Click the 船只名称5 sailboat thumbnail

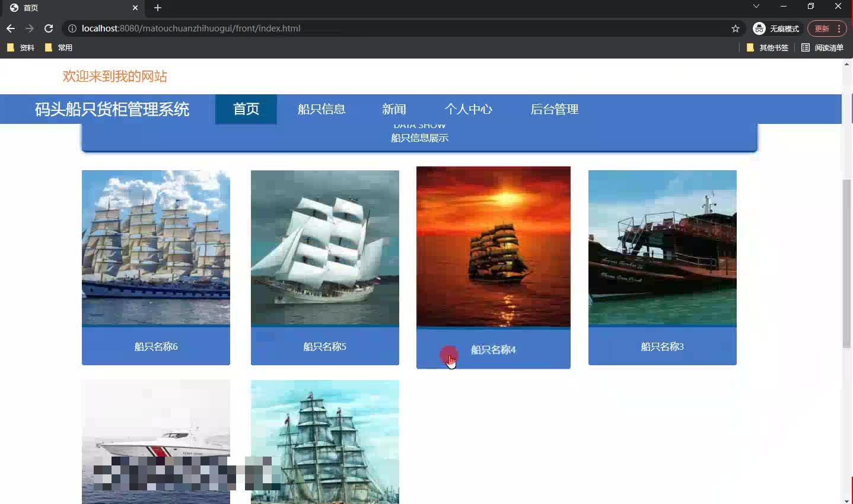(324, 248)
